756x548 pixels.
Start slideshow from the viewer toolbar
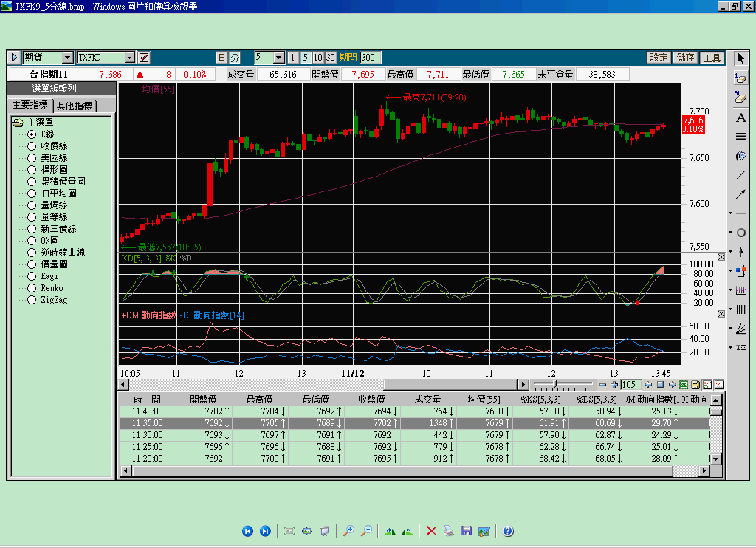(x=325, y=531)
